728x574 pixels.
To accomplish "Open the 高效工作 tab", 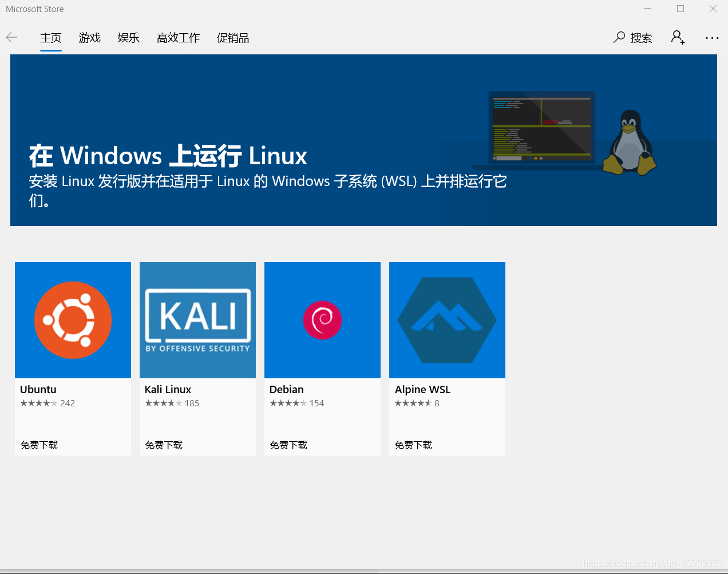I will (x=179, y=38).
